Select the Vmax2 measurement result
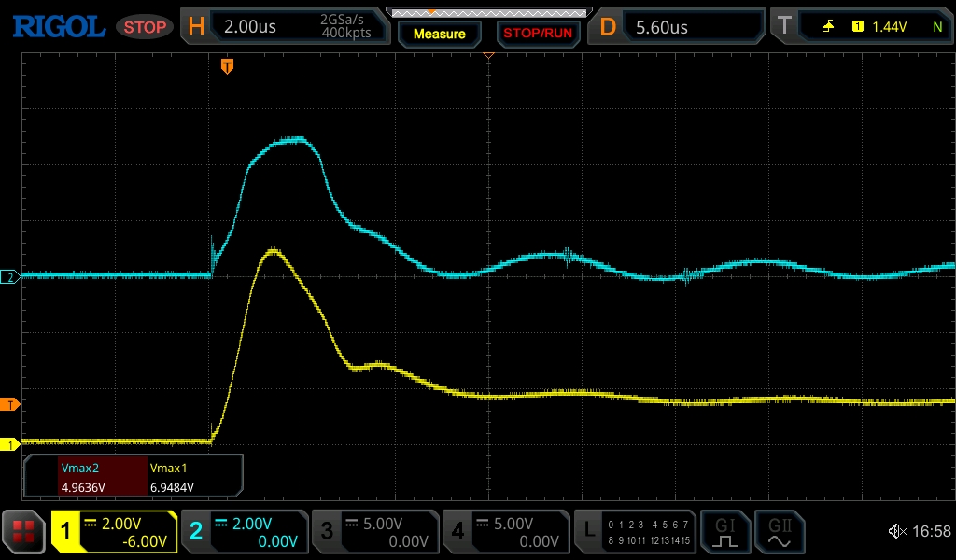The width and height of the screenshot is (956, 560). 82,477
